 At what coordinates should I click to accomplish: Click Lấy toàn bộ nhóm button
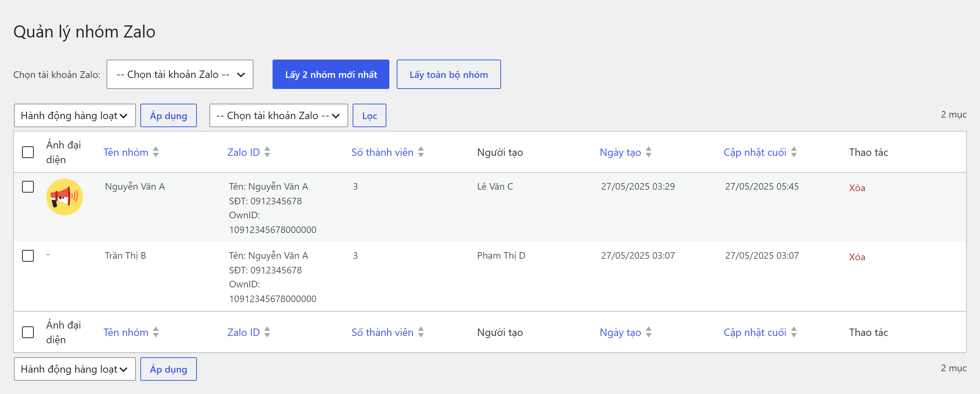[x=448, y=74]
